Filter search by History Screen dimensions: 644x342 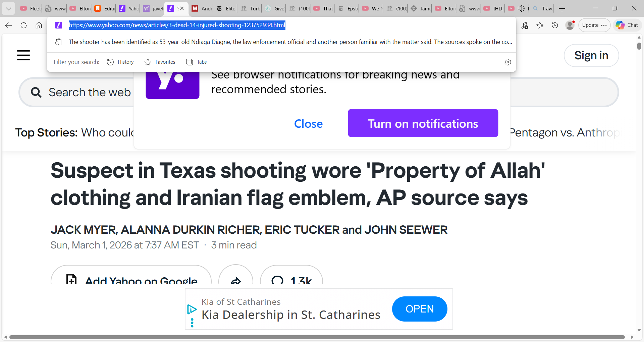(120, 62)
